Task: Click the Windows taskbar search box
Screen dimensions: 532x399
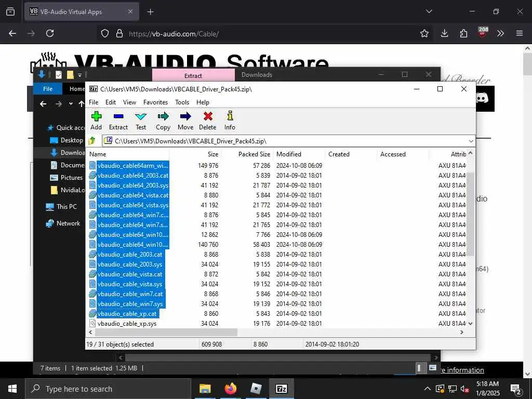Action: [108, 389]
